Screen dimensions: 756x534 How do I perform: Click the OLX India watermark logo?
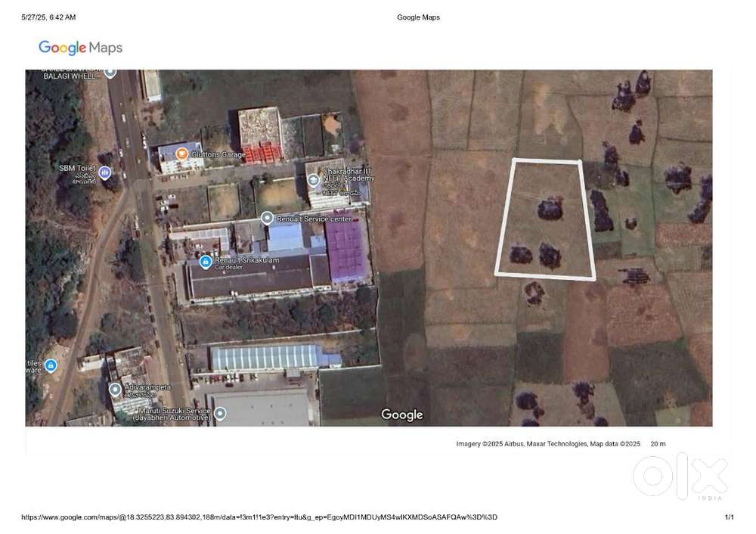680,477
